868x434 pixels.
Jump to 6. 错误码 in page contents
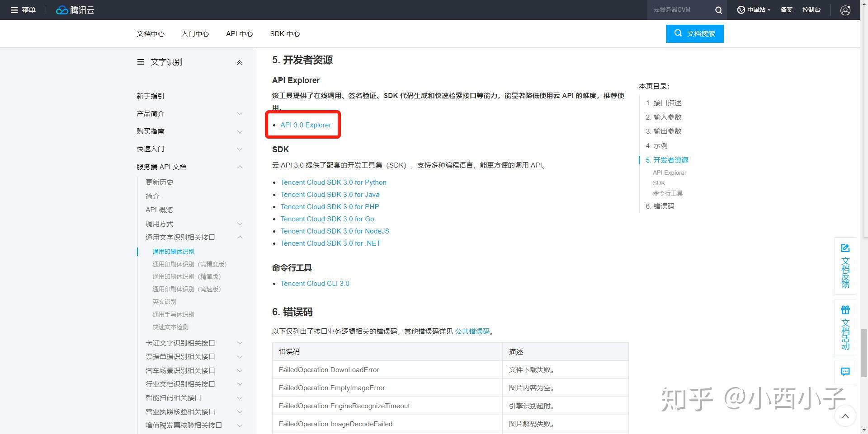click(660, 206)
